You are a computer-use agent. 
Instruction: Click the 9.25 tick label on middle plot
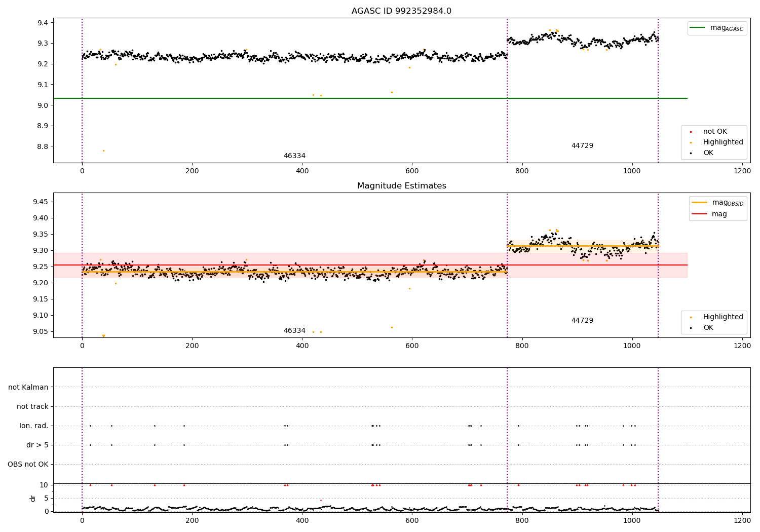coord(41,267)
